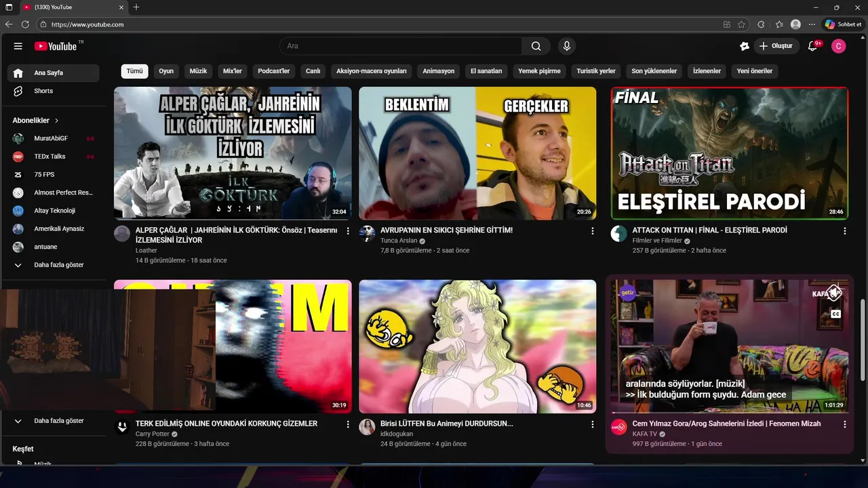Select the İzlenenler filter chip

707,71
